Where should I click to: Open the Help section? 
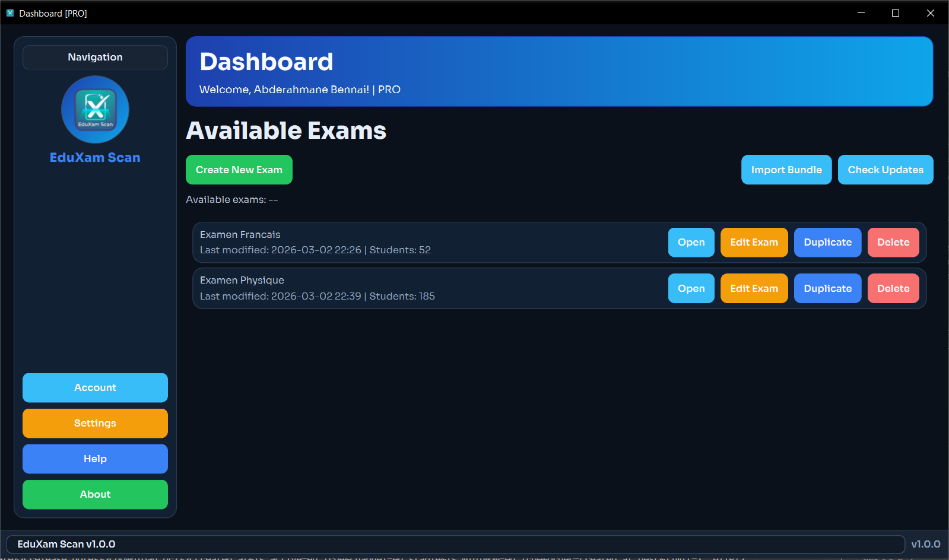point(95,459)
